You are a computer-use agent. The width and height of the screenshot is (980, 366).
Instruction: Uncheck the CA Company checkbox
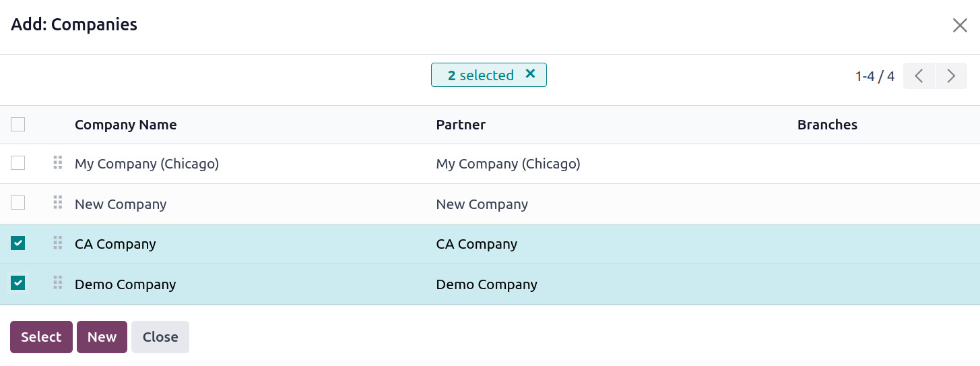tap(18, 243)
